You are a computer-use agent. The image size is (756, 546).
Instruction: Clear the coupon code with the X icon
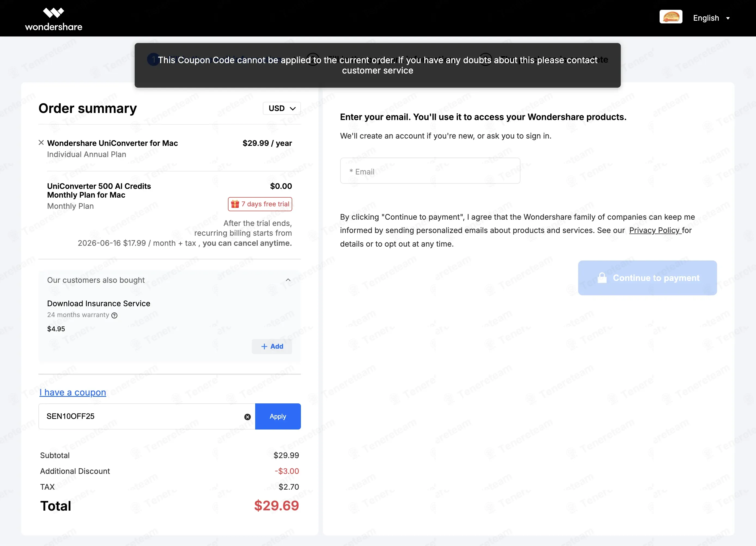tap(247, 417)
